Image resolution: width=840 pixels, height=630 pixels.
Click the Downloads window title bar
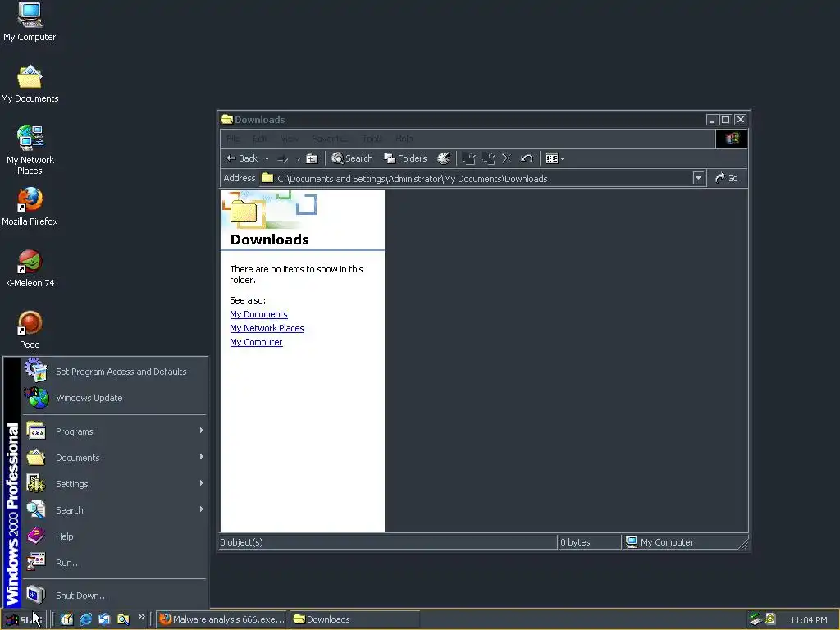[463, 120]
